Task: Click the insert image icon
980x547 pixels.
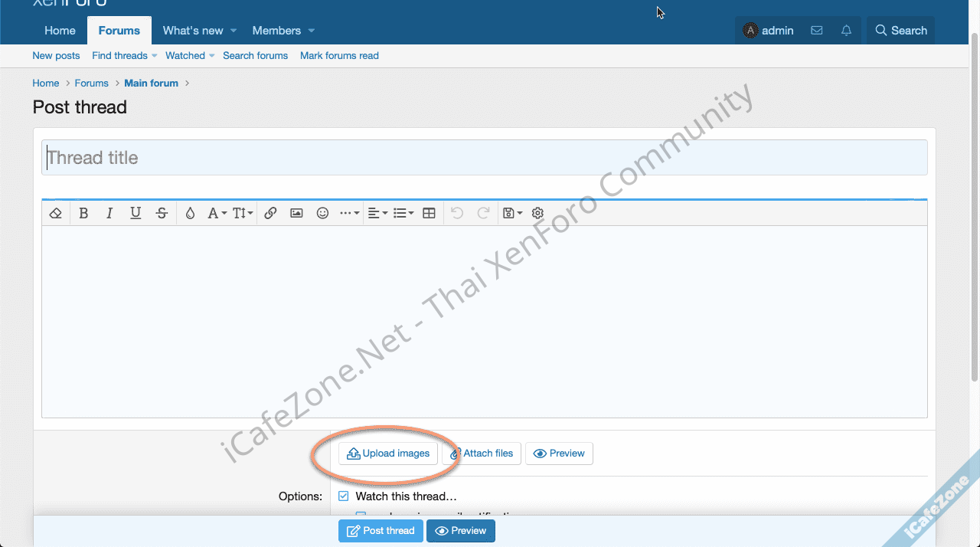Action: coord(296,214)
